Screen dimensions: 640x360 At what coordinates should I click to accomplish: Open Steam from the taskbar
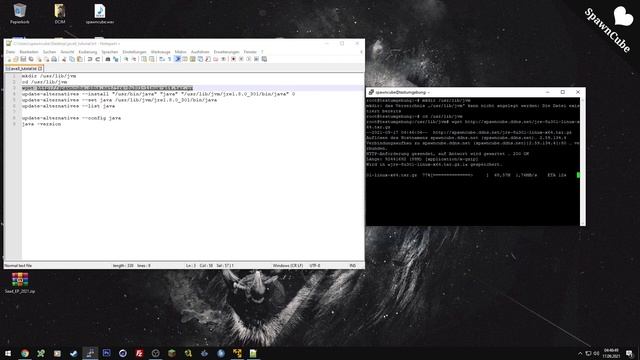point(73,353)
